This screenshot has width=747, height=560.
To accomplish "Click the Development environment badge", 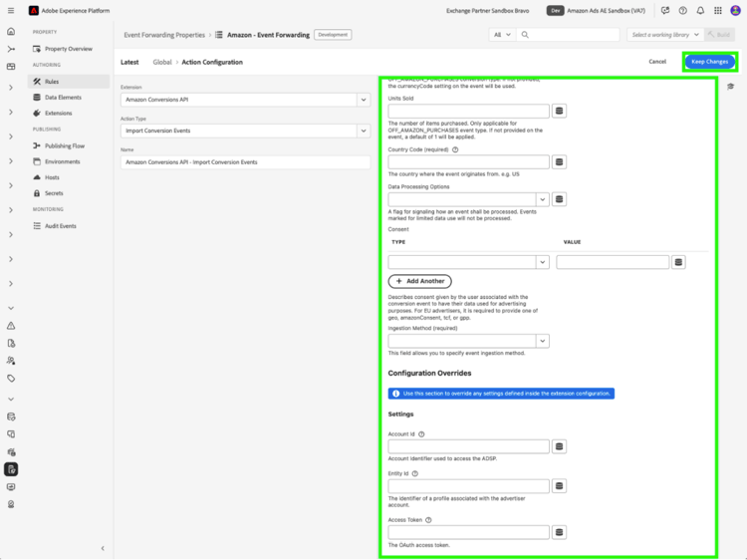I will (x=333, y=35).
